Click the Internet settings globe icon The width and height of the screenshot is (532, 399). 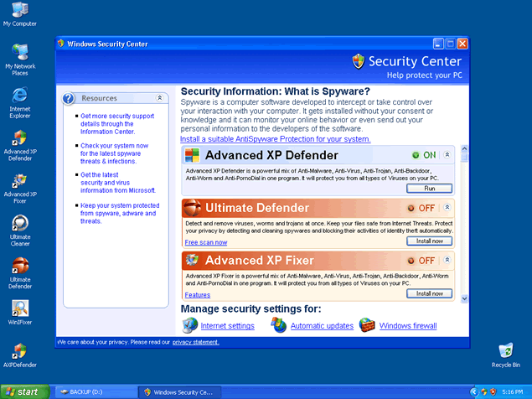point(189,325)
